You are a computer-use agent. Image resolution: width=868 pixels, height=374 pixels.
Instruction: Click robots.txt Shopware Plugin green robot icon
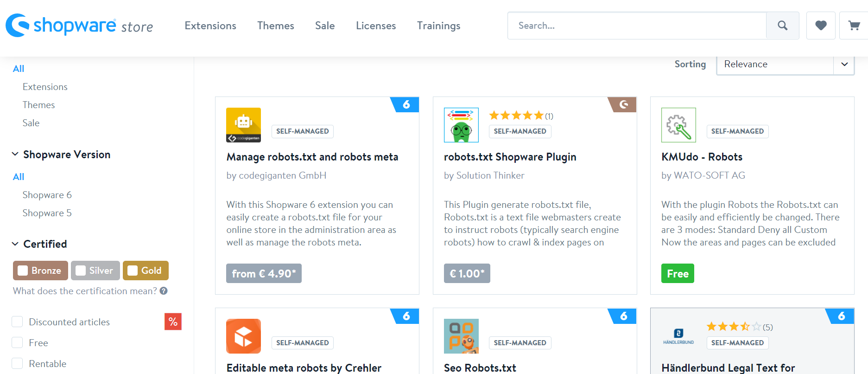461,125
